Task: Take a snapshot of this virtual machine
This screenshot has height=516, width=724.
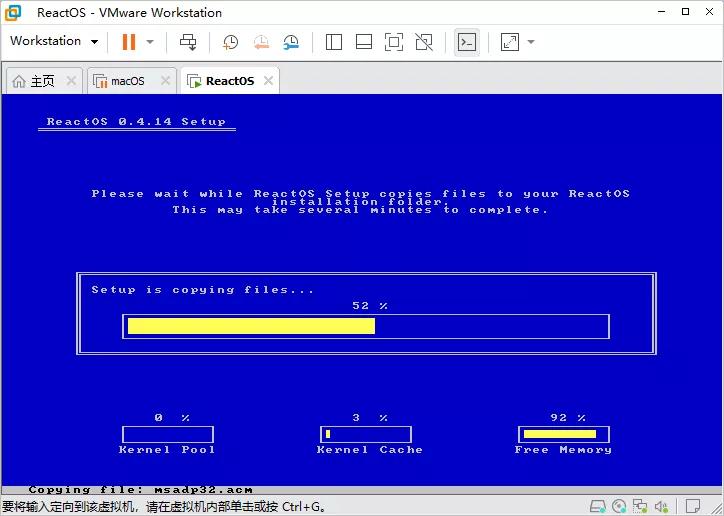Action: coord(230,42)
